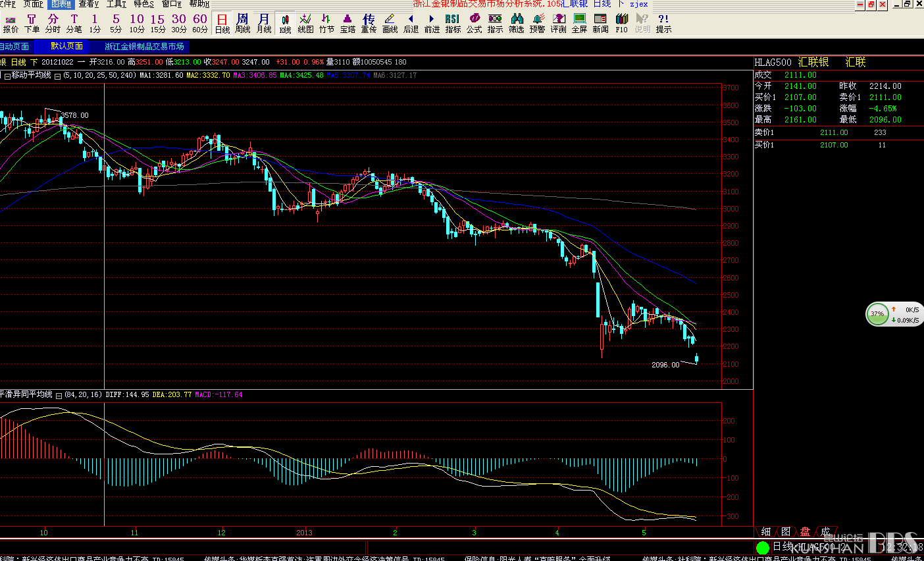Select the 宝塔 tower chart type
924x561 pixels.
[x=348, y=24]
